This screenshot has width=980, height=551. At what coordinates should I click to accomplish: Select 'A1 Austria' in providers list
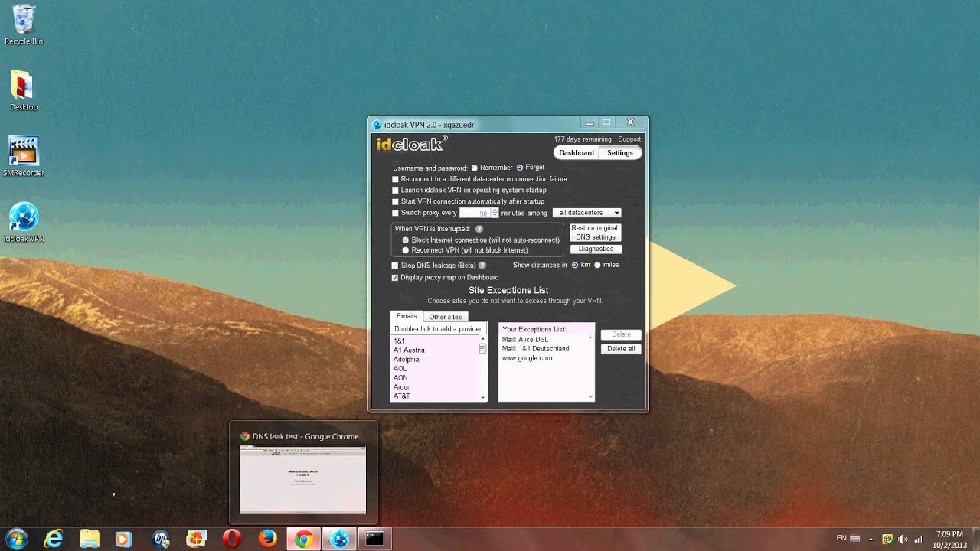pos(409,350)
